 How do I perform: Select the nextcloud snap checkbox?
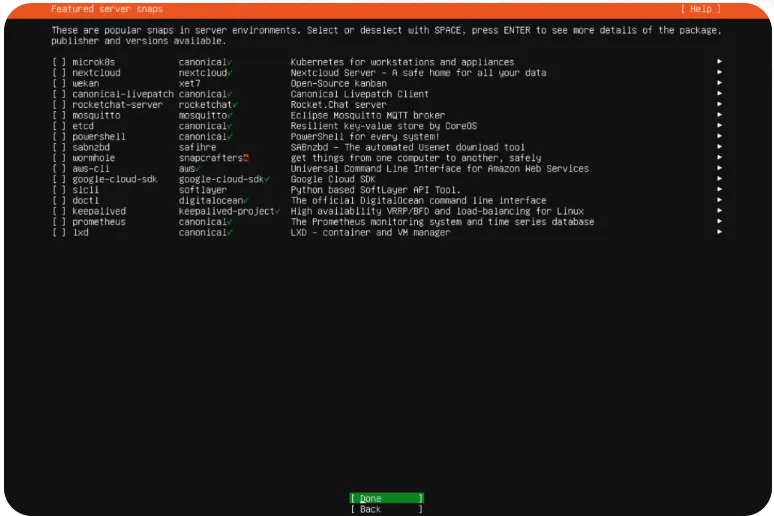click(59, 73)
